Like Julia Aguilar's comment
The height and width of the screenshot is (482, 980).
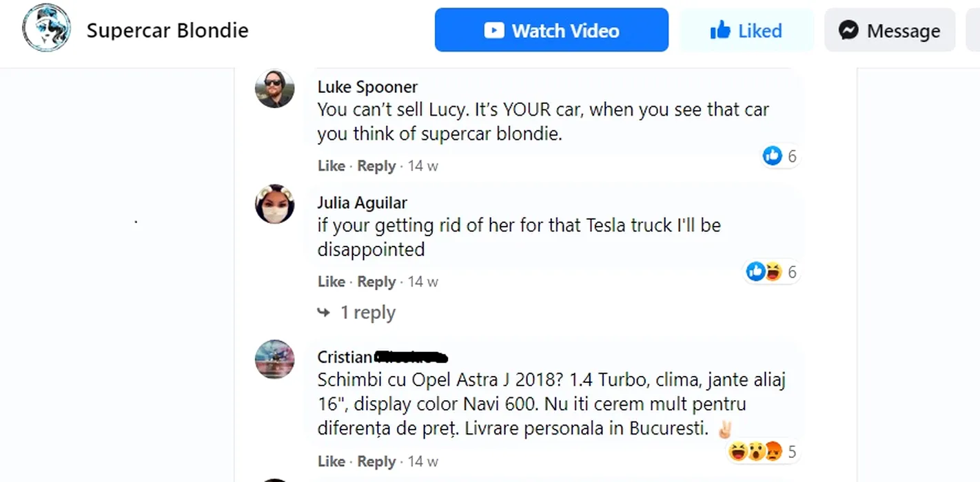tap(331, 282)
